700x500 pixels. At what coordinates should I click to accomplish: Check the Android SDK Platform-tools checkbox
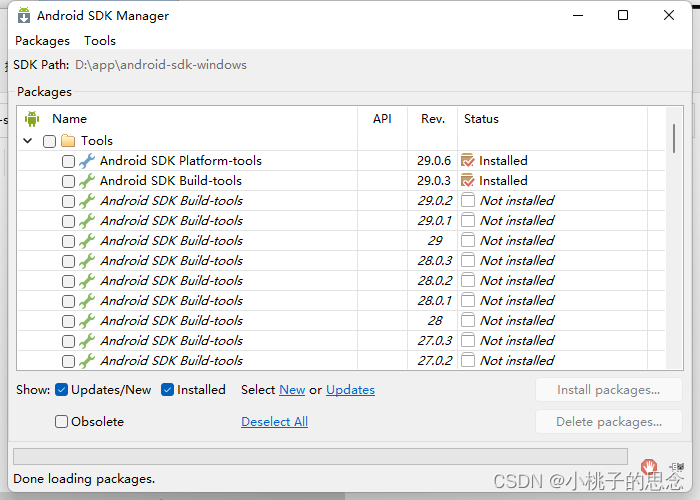(x=68, y=161)
